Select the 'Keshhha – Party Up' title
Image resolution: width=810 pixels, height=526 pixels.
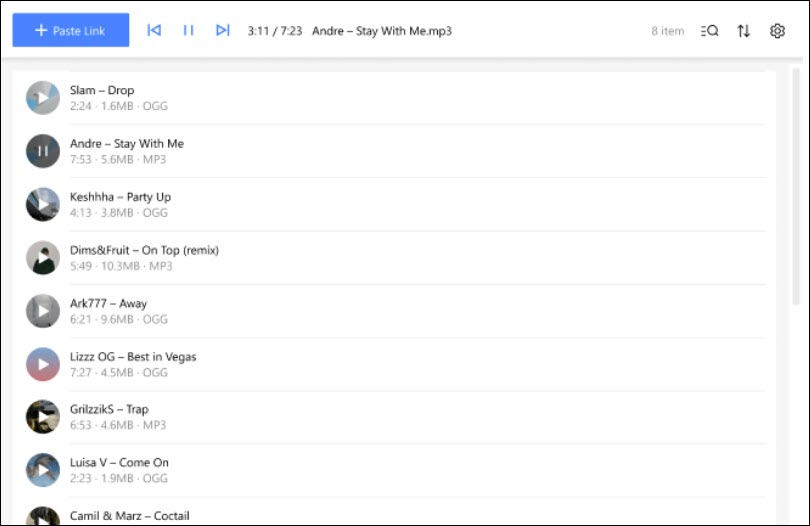[x=120, y=197]
